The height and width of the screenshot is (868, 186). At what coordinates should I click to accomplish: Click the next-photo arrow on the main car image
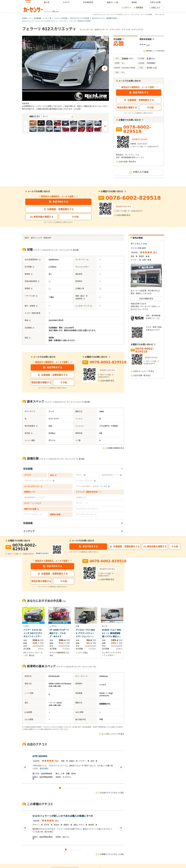[x=105, y=68]
